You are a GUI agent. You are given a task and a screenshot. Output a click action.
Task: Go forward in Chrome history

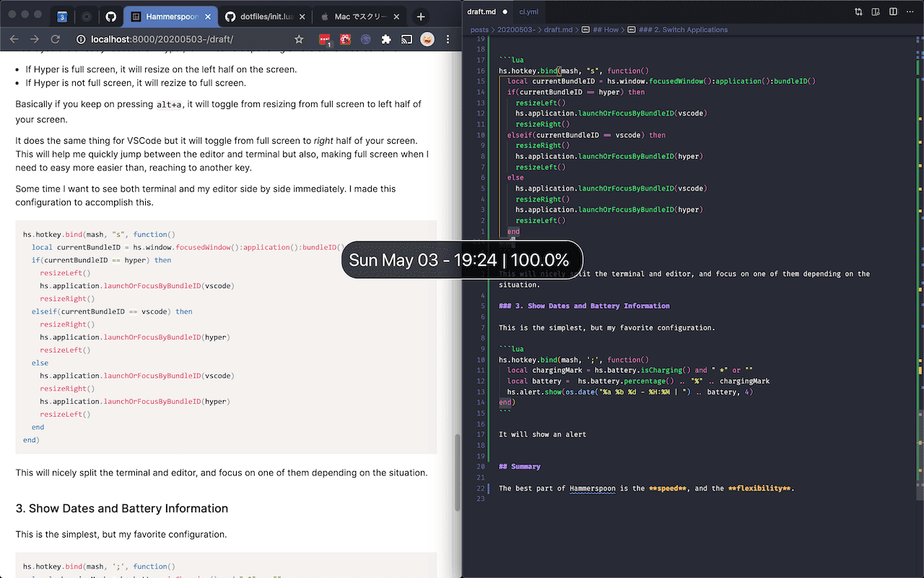pyautogui.click(x=34, y=39)
